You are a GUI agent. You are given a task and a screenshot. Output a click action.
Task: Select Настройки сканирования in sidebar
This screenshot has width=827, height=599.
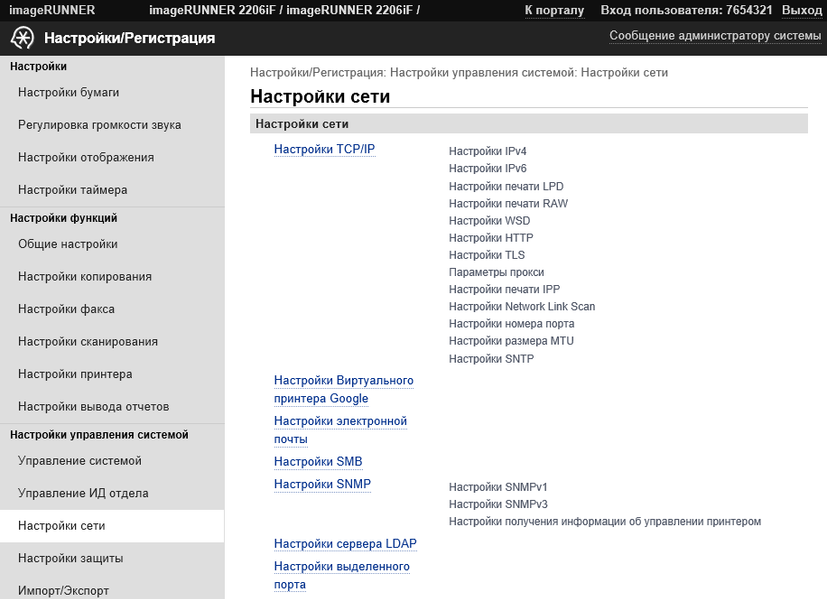(x=88, y=342)
